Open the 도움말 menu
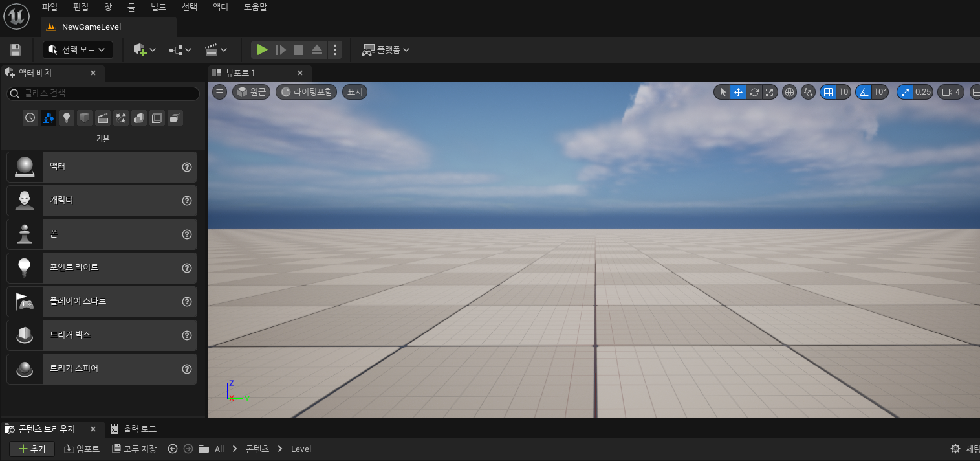This screenshot has height=461, width=980. tap(256, 7)
